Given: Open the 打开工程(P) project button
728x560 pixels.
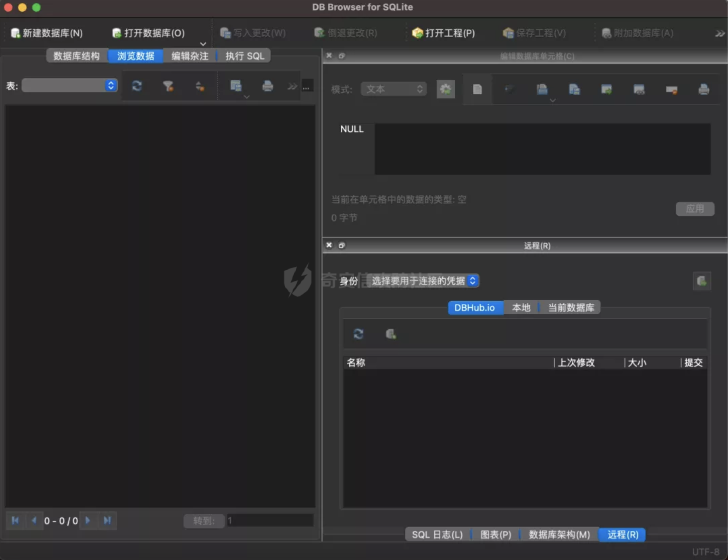Looking at the screenshot, I should pyautogui.click(x=444, y=33).
